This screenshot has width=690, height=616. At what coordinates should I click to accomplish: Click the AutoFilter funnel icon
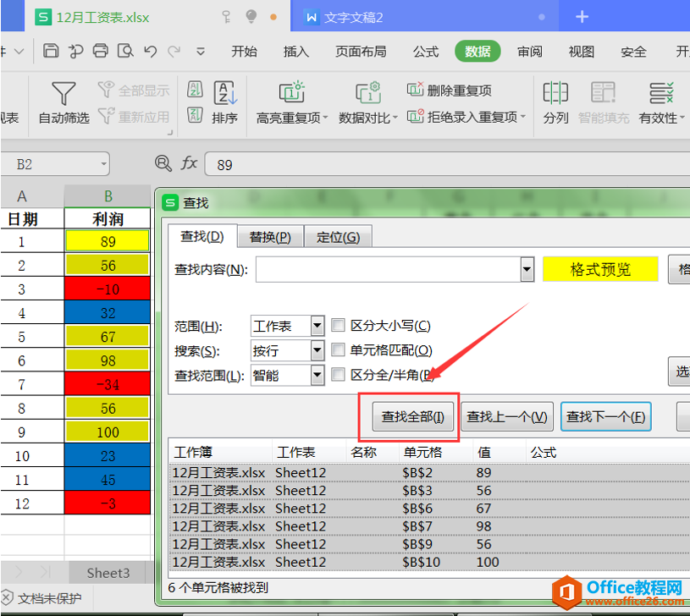[63, 93]
